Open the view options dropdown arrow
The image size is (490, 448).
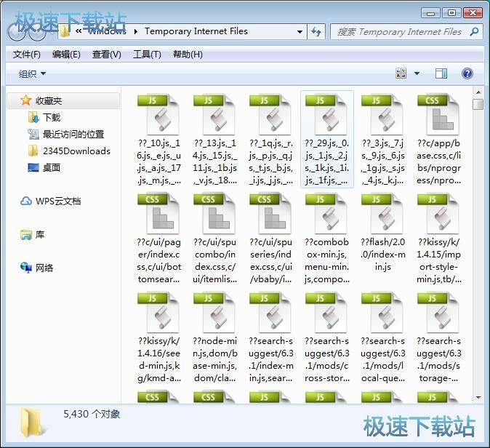point(417,73)
